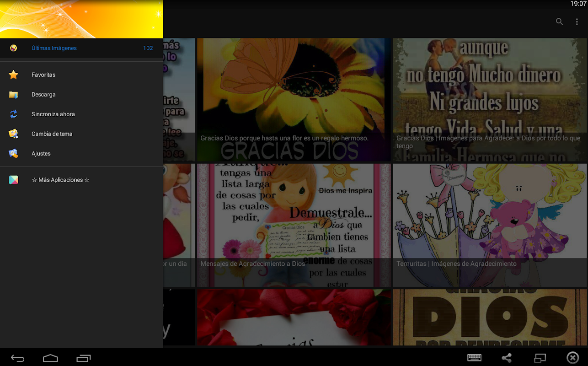Click caption 'Imágenes para Agradecer a Dios'
Image resolution: width=588 pixels, height=366 pixels.
point(488,142)
